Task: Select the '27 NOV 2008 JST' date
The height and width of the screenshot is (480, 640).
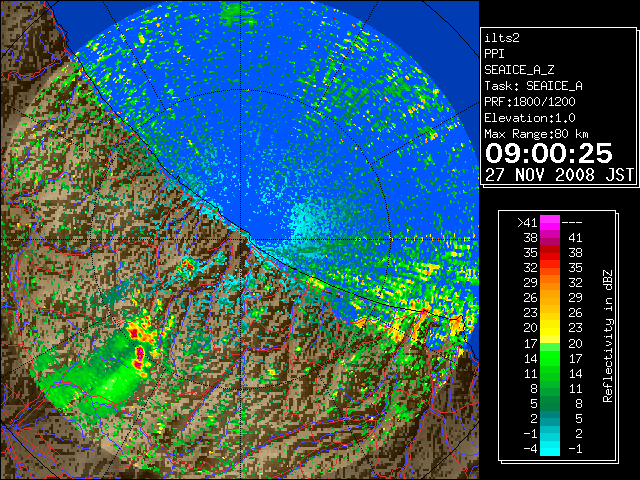Action: [x=559, y=175]
